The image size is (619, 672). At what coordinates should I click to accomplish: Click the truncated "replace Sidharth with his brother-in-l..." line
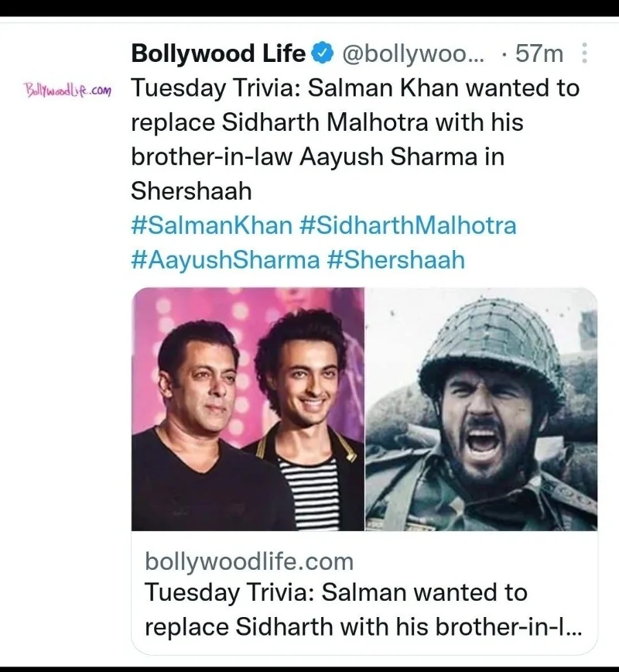coord(360,626)
